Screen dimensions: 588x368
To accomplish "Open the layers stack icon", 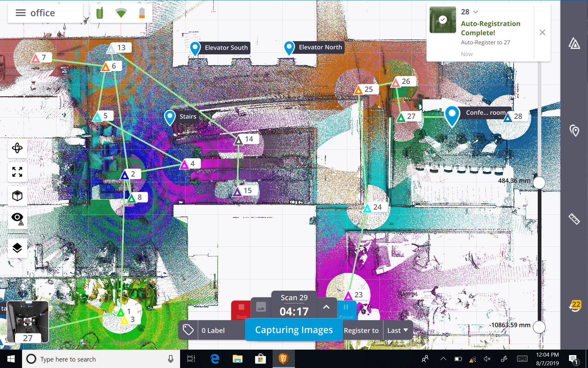I will click(x=17, y=247).
